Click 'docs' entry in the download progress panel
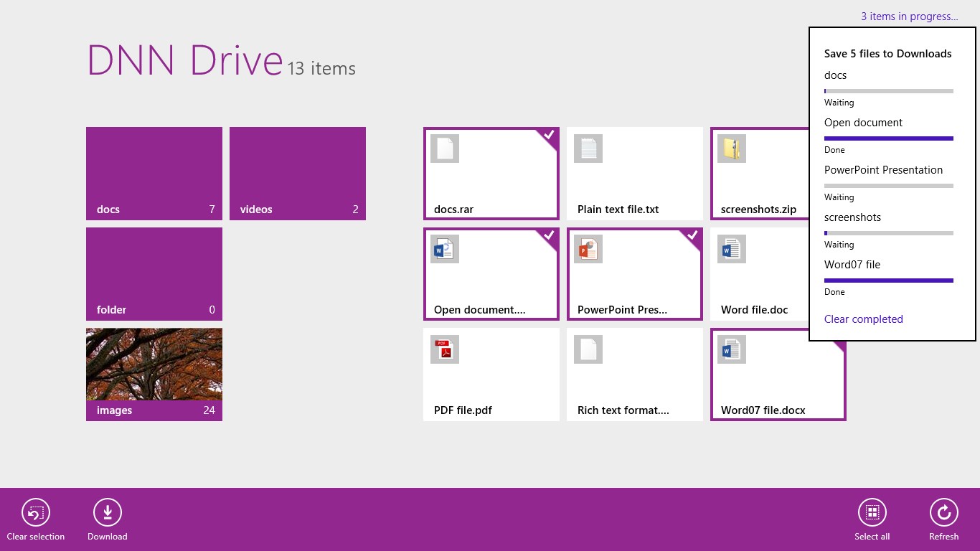980x551 pixels. [x=836, y=75]
